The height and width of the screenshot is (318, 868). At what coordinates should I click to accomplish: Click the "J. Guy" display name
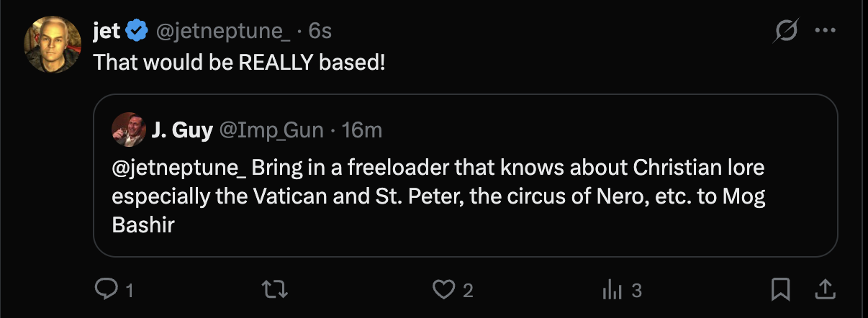pos(182,130)
